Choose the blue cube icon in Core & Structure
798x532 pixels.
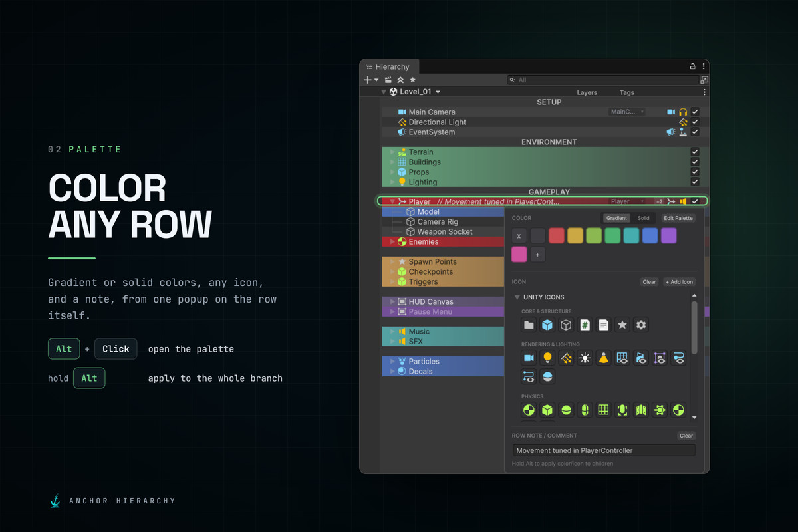click(x=547, y=325)
